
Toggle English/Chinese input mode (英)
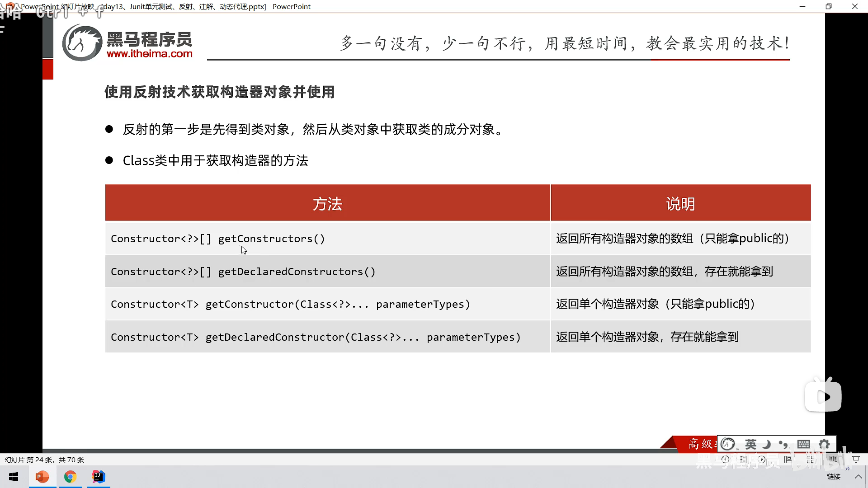pyautogui.click(x=751, y=444)
